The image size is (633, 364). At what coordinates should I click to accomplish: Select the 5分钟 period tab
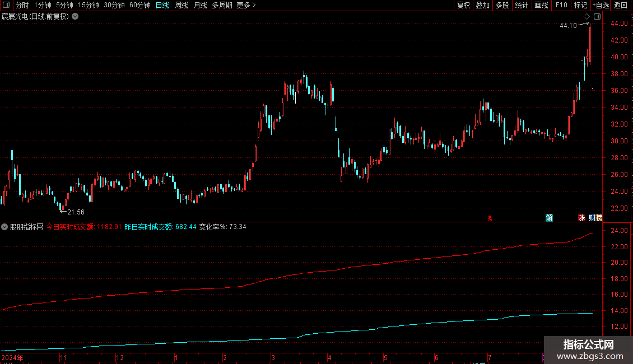click(64, 5)
